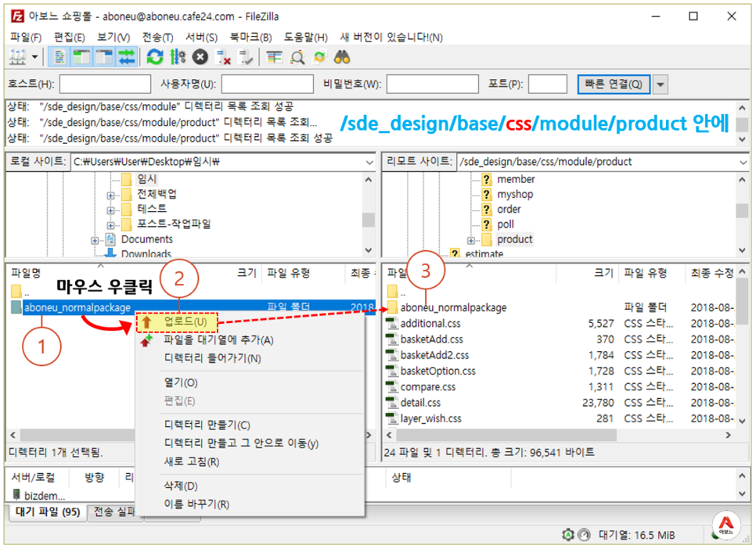Click the 비밀번호(W) input field
Image resolution: width=756 pixels, height=549 pixels.
tap(433, 84)
